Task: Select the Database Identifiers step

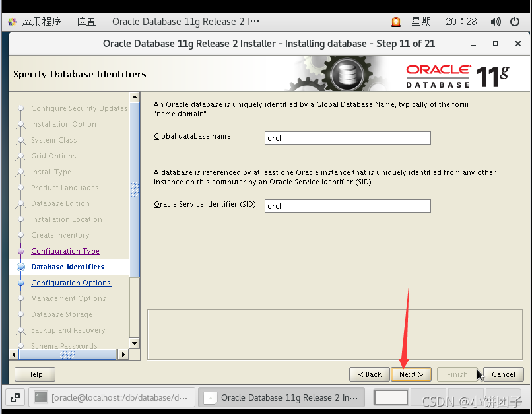Action: point(67,267)
